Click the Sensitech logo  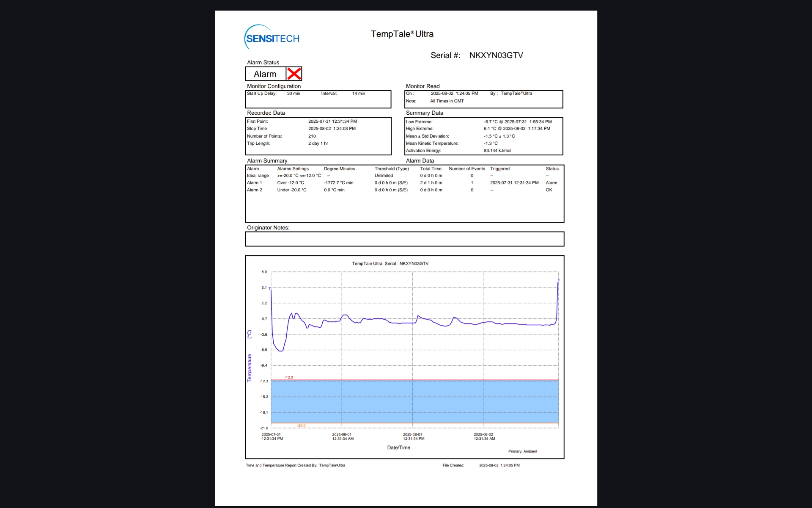pyautogui.click(x=272, y=38)
